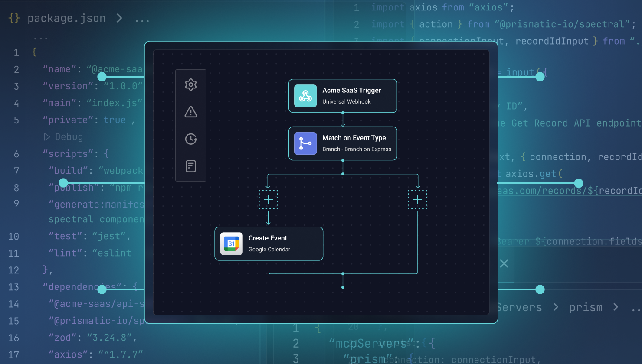Expand the Debug triangle in package.json
This screenshot has height=364, width=642.
47,137
